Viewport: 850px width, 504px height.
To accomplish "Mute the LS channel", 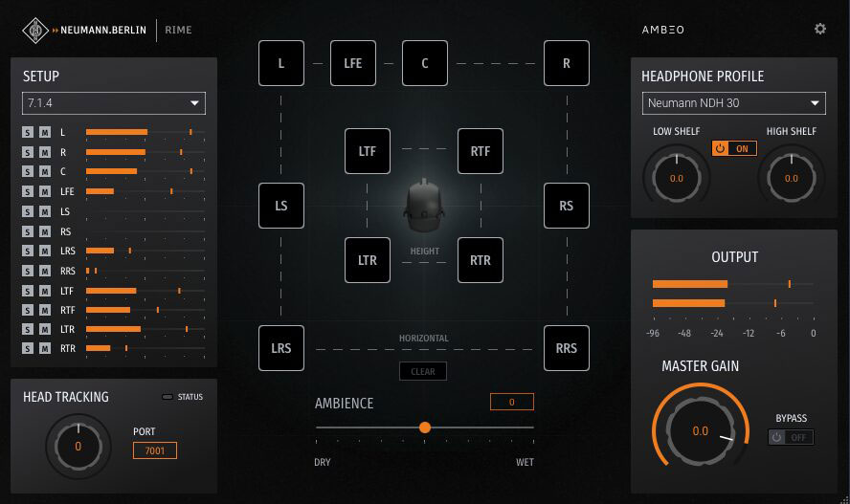I will tap(45, 211).
